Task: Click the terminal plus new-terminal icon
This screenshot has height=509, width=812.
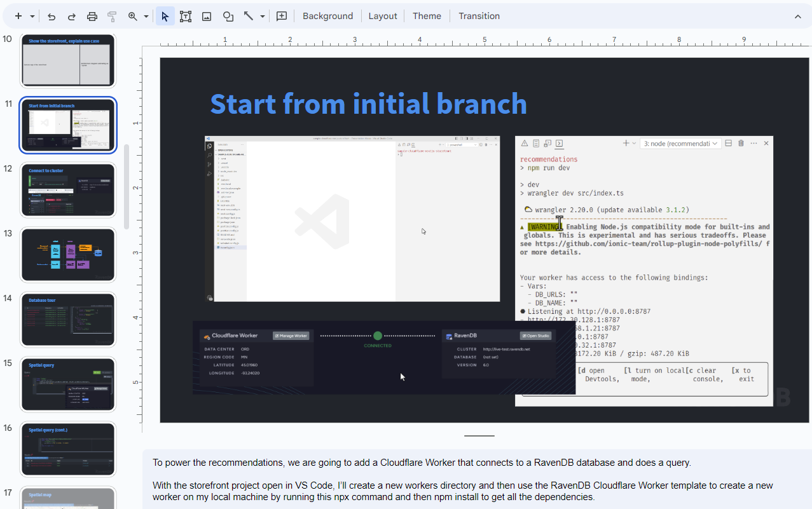Action: 626,144
